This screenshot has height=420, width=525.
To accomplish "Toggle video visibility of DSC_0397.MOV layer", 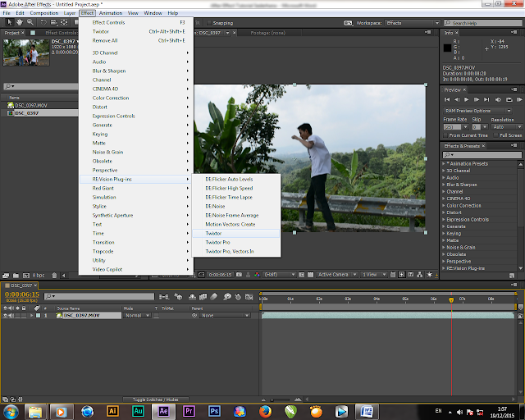I will [x=6, y=315].
